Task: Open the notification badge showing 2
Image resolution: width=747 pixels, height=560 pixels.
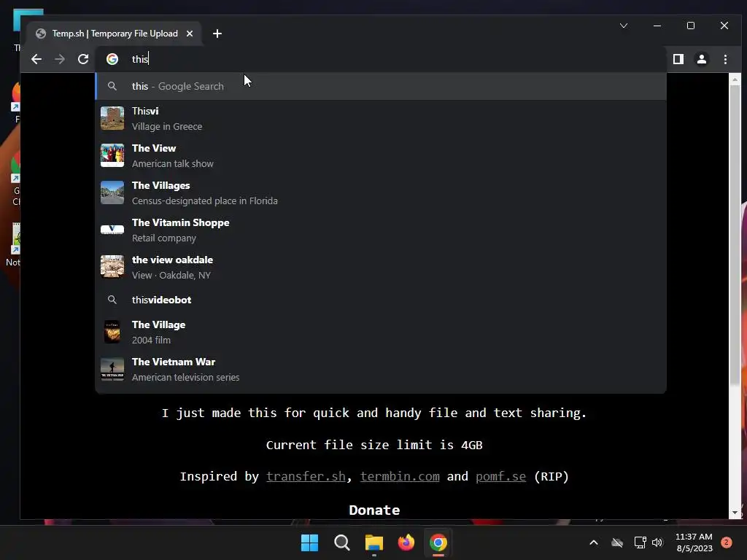Action: tap(727, 542)
